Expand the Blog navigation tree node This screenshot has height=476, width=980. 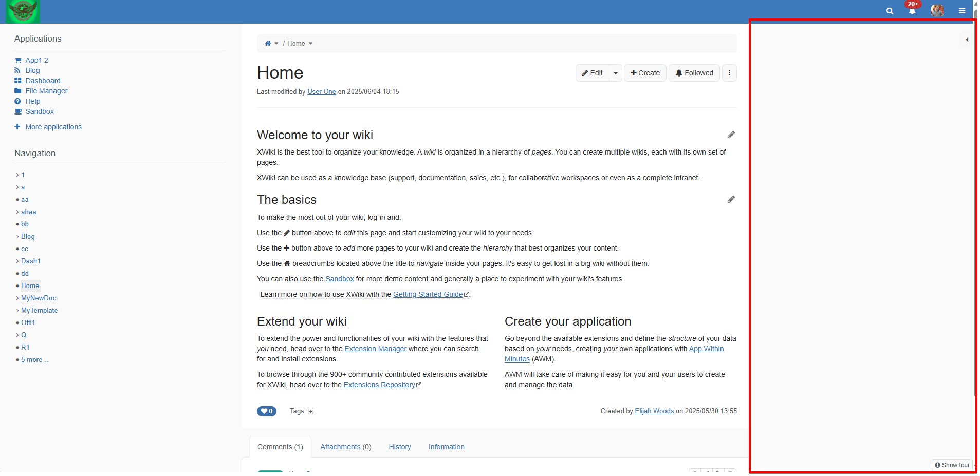tap(17, 237)
